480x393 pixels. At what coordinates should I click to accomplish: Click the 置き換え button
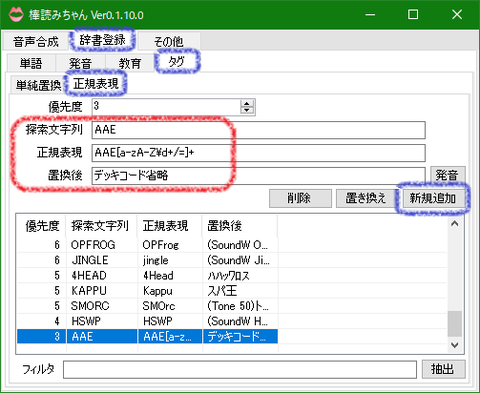(366, 198)
